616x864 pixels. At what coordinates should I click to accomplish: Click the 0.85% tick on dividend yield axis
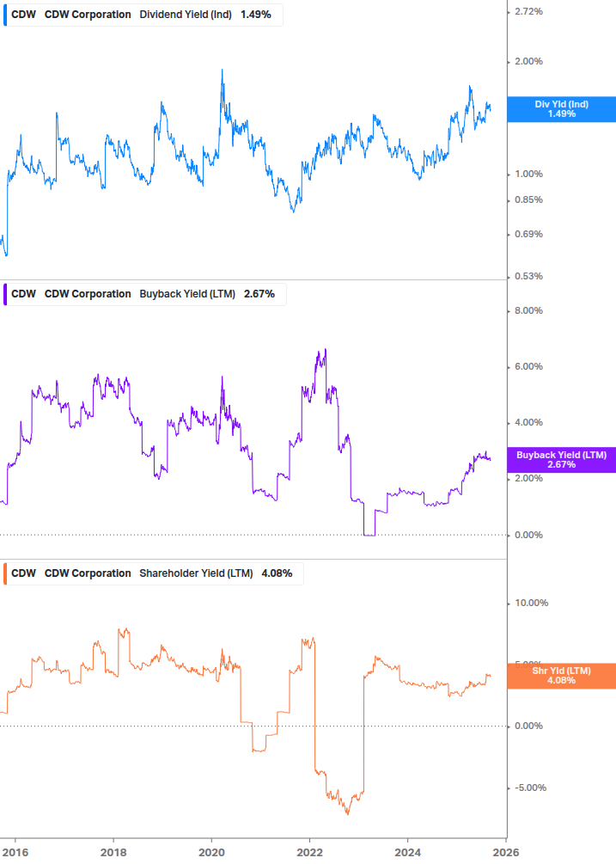pyautogui.click(x=528, y=200)
